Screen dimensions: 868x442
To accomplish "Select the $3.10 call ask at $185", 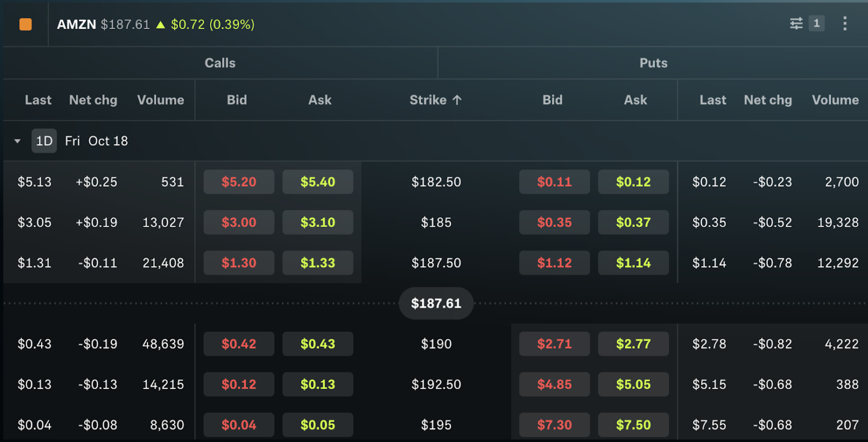I will pyautogui.click(x=318, y=222).
